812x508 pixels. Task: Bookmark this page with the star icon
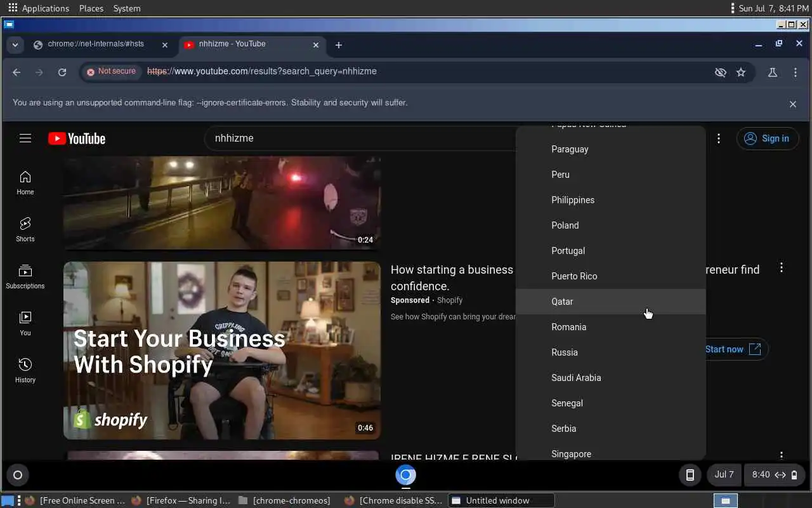pos(741,72)
